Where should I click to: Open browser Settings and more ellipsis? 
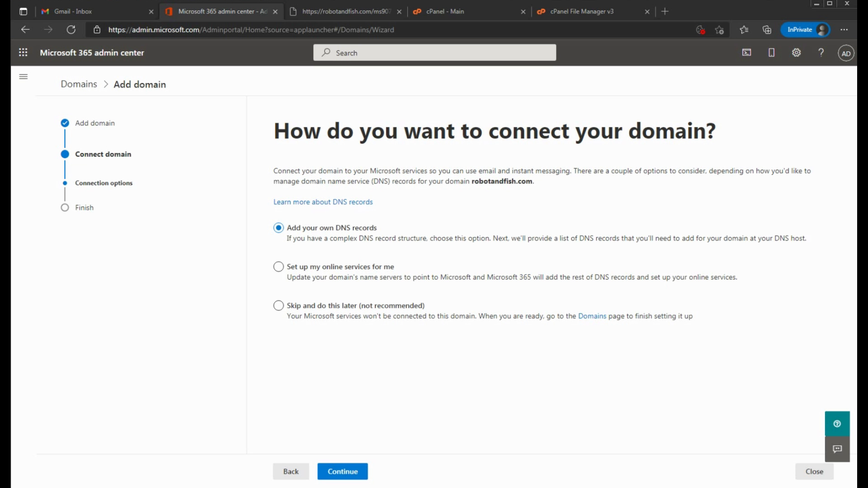[844, 30]
